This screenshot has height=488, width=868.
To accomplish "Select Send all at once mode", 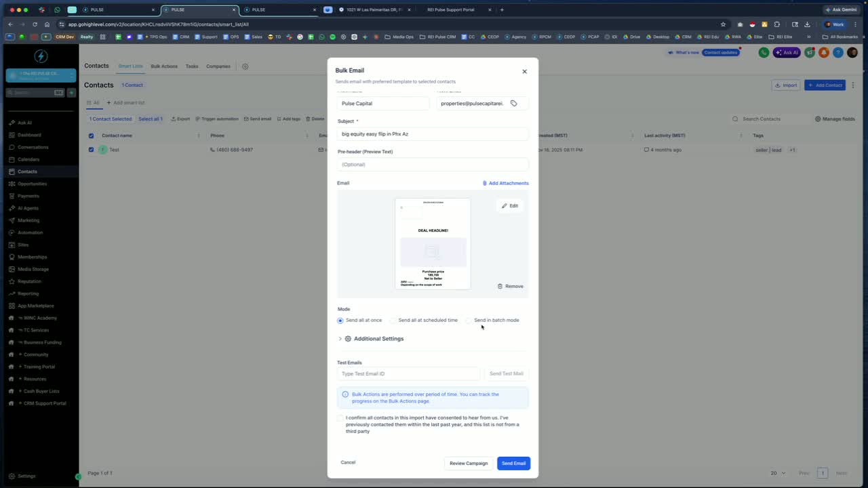I will pos(340,320).
